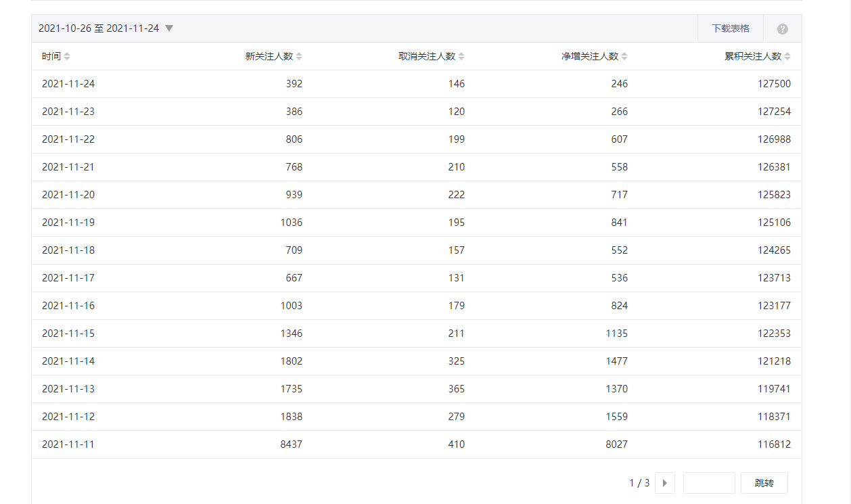The image size is (851, 504).
Task: Expand the date range dropdown triangle
Action: pyautogui.click(x=169, y=28)
